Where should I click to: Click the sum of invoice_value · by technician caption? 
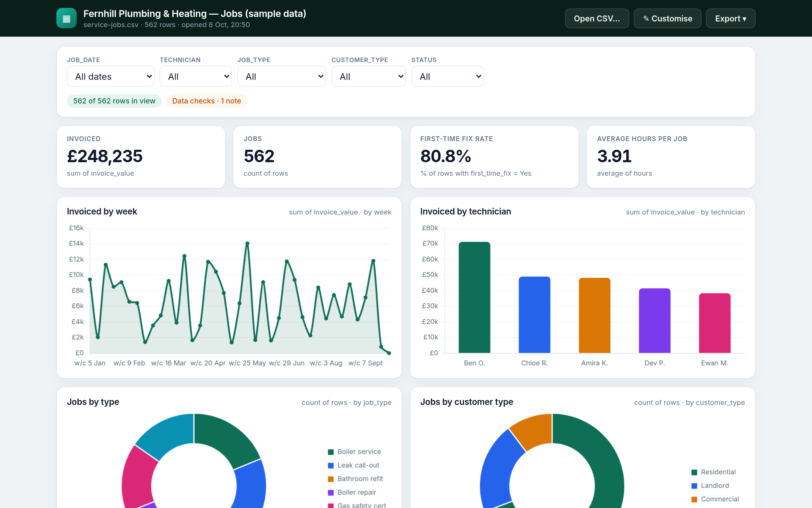coord(685,212)
